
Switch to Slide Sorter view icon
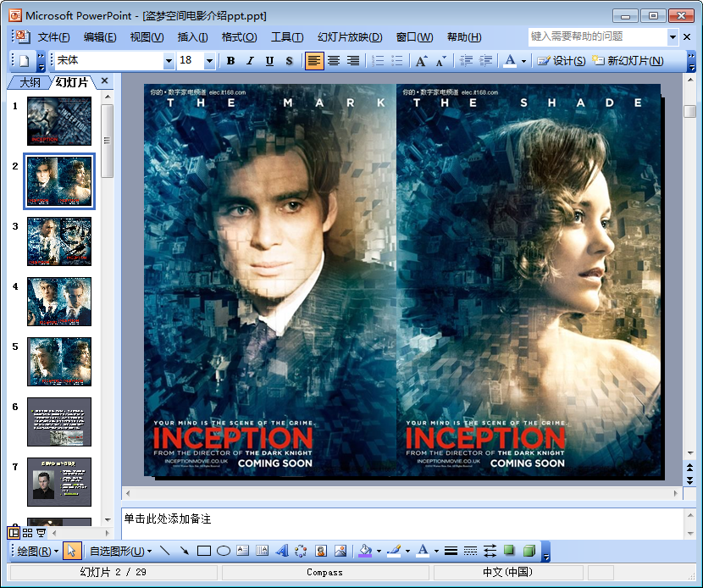pos(27,533)
